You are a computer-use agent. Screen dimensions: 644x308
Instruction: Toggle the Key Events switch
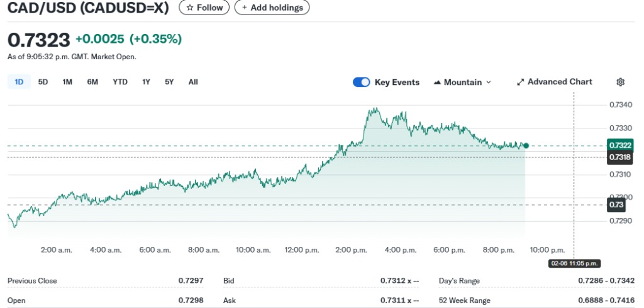(362, 82)
